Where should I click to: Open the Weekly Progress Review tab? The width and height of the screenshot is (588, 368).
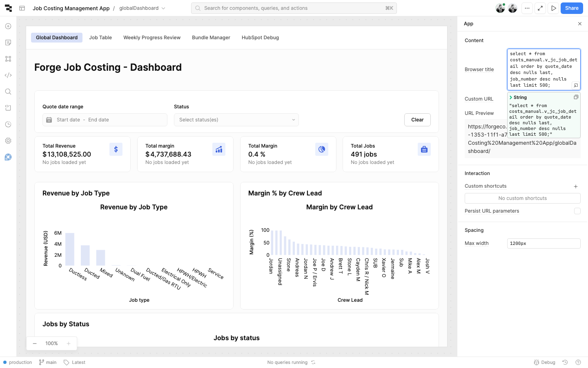[152, 38]
